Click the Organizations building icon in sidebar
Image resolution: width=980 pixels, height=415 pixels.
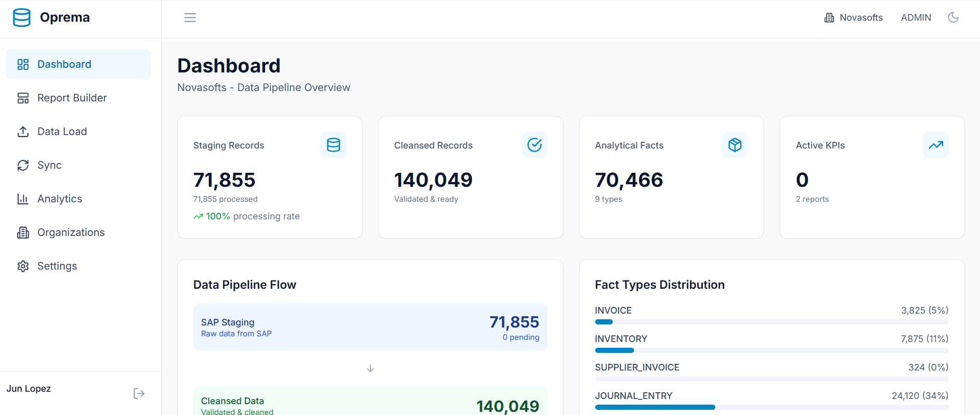(23, 232)
